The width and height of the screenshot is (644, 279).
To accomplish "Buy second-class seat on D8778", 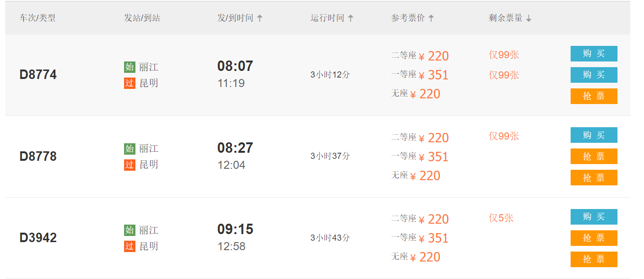I will pos(594,135).
